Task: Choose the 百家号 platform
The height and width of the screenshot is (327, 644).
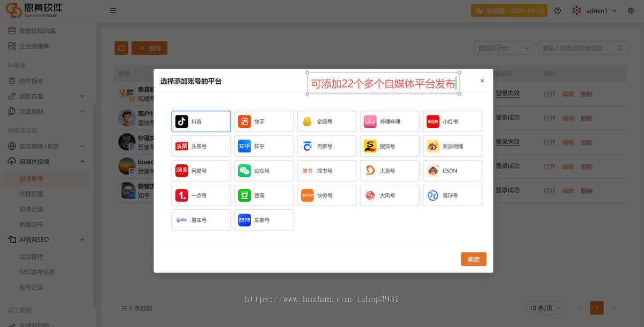Action: 327,146
